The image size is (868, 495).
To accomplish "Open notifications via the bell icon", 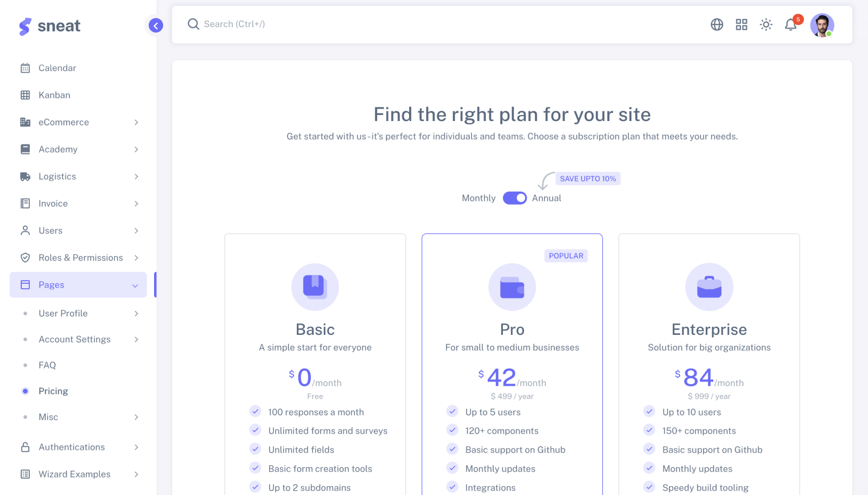I will [x=791, y=25].
